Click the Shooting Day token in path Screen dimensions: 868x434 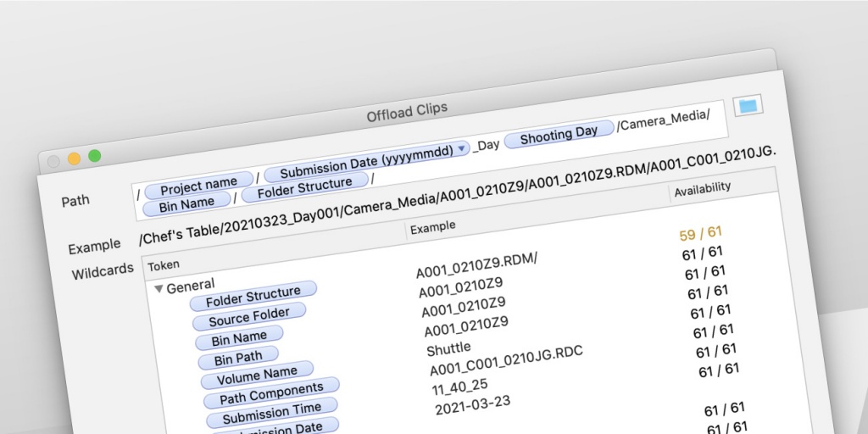(559, 134)
